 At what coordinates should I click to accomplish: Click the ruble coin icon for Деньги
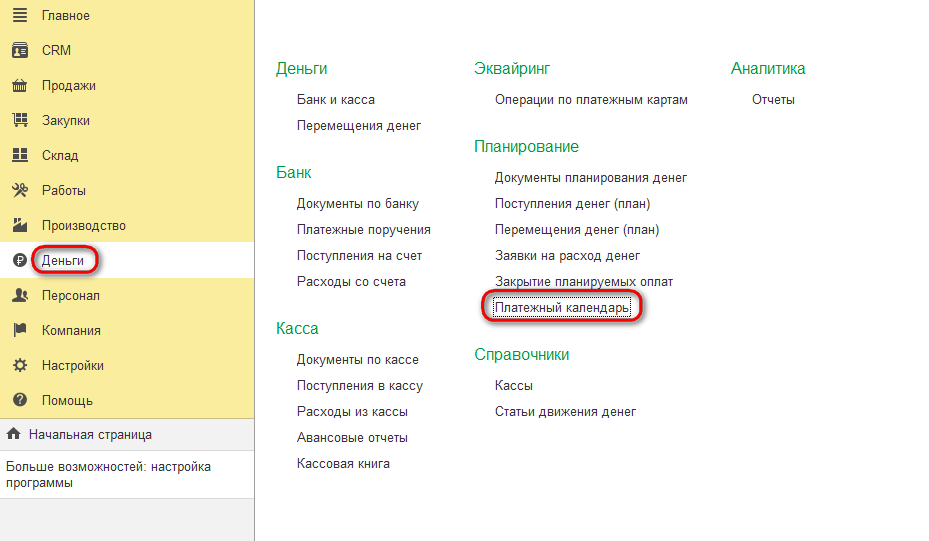pos(20,260)
